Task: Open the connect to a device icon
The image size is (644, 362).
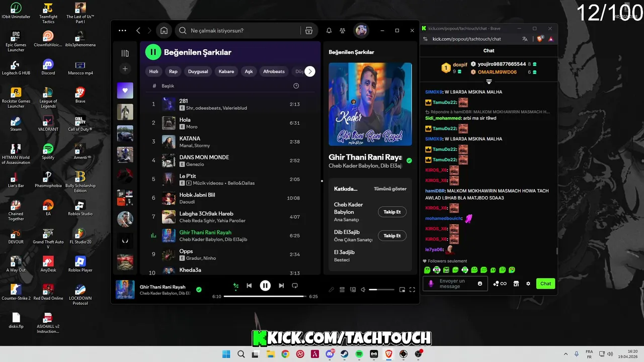Action: (353, 290)
